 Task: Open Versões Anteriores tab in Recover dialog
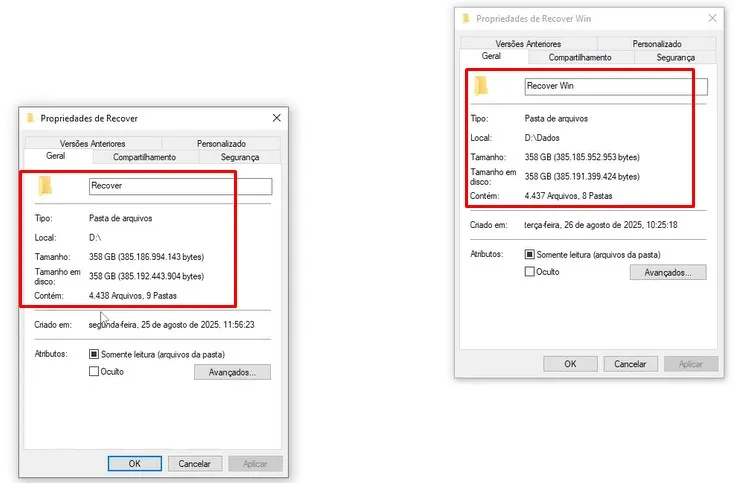point(94,144)
